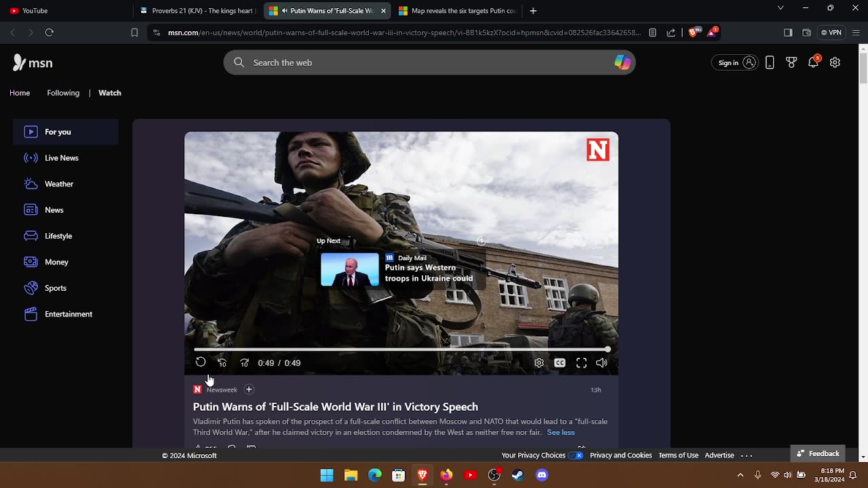Reload the page
The width and height of the screenshot is (868, 488).
point(49,33)
